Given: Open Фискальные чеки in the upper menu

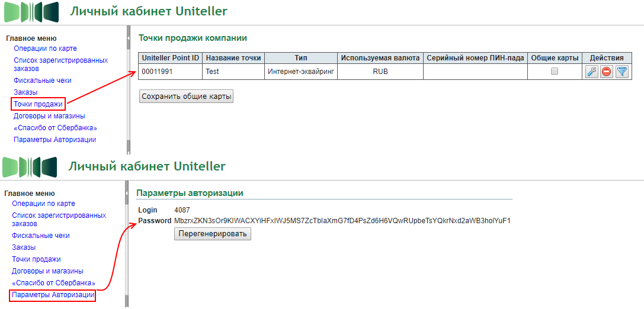Looking at the screenshot, I should tap(42, 81).
